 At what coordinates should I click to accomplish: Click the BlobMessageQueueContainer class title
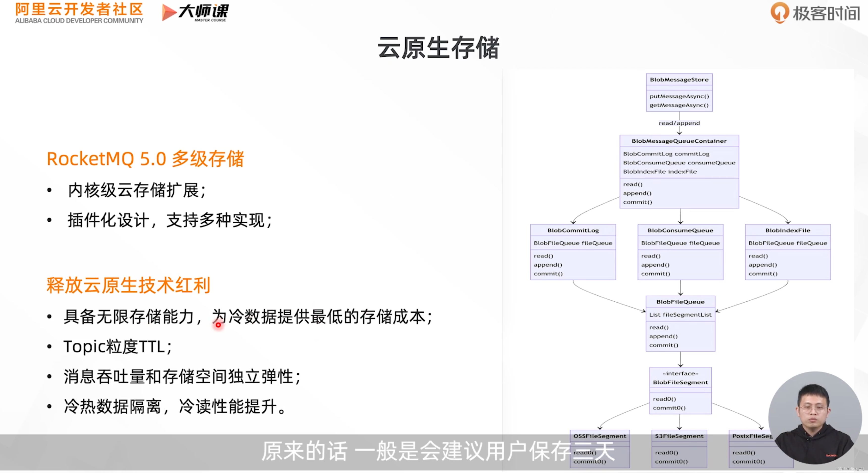click(x=679, y=141)
